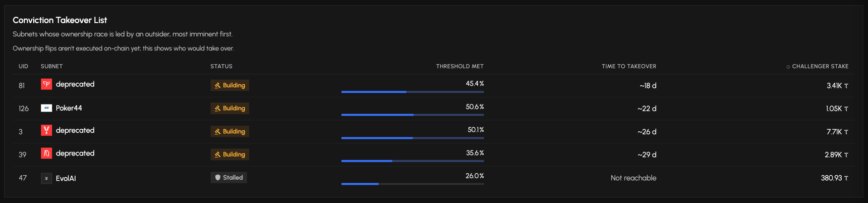Sort by the Threshold Met column header

coord(460,66)
